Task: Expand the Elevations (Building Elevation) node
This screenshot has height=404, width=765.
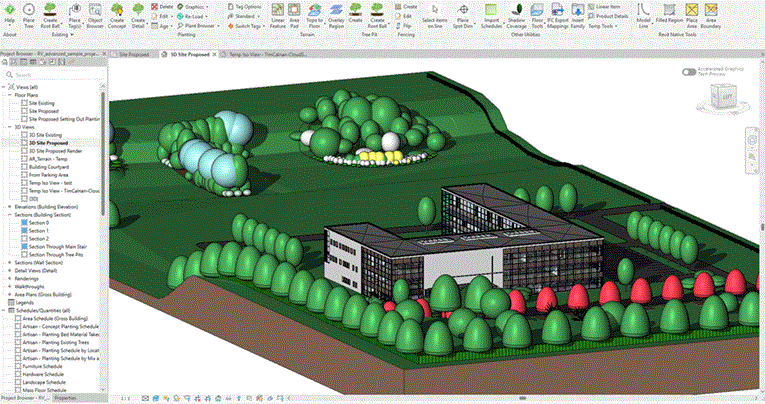Action: (11, 205)
